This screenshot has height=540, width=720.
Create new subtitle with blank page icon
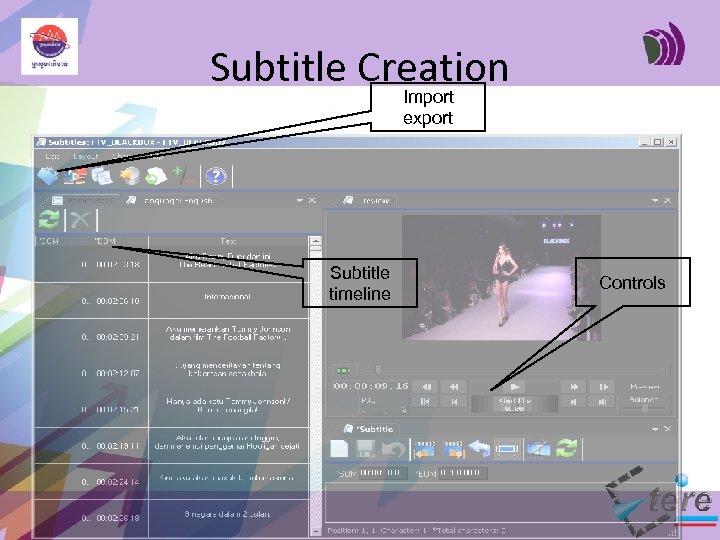pos(339,449)
